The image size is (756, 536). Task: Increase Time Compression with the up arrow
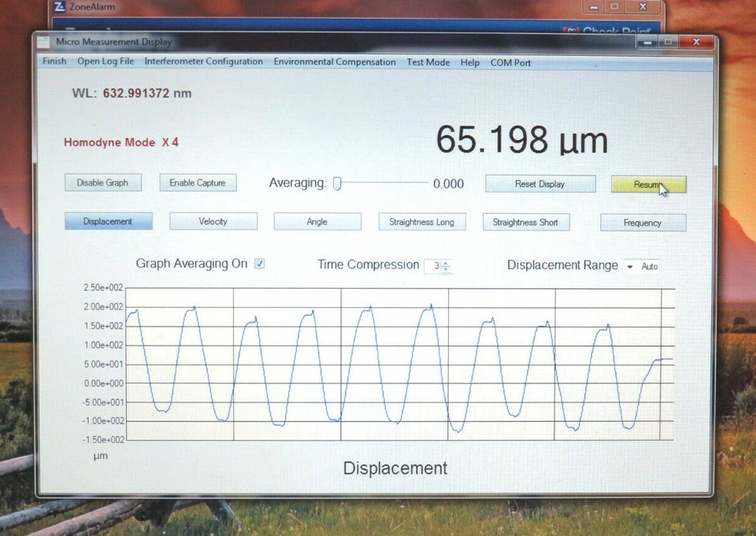pos(447,263)
